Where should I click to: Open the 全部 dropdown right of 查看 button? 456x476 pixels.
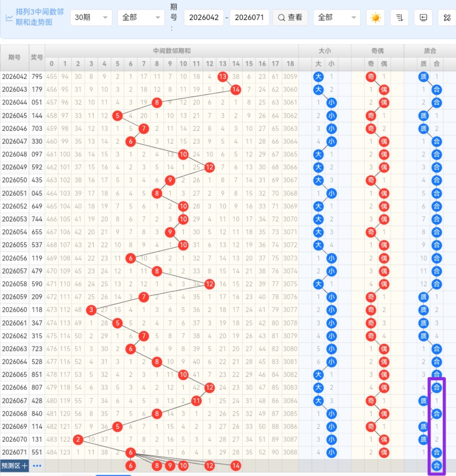point(337,18)
